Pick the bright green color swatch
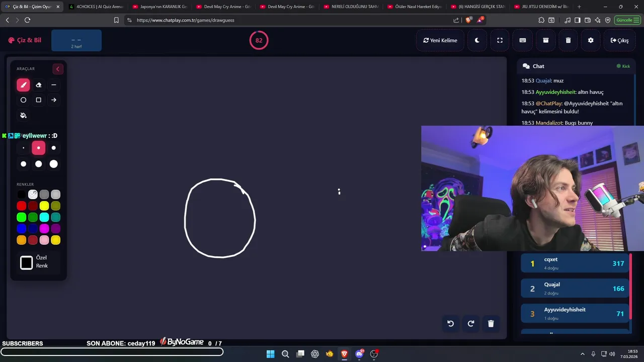The height and width of the screenshot is (362, 644). point(21,217)
